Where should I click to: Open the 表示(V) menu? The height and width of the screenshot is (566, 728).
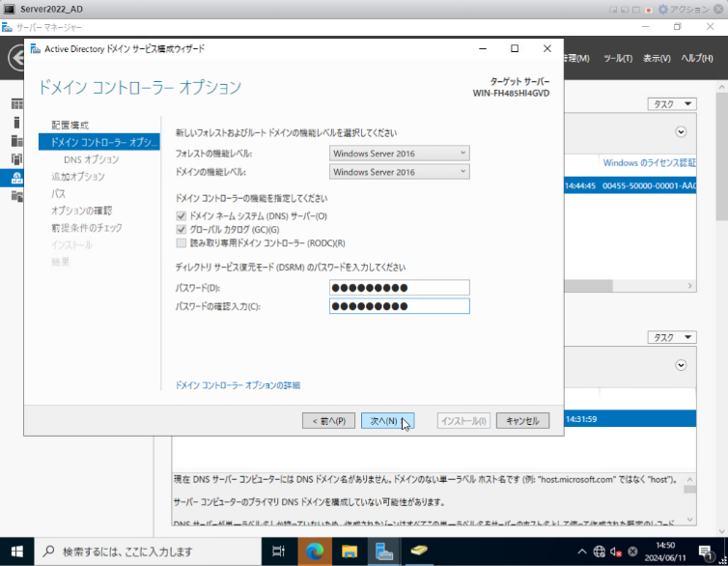click(657, 59)
